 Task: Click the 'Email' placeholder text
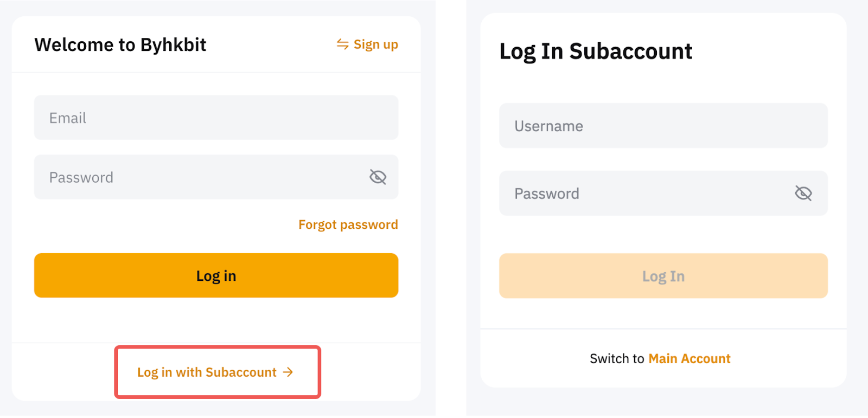pyautogui.click(x=68, y=118)
